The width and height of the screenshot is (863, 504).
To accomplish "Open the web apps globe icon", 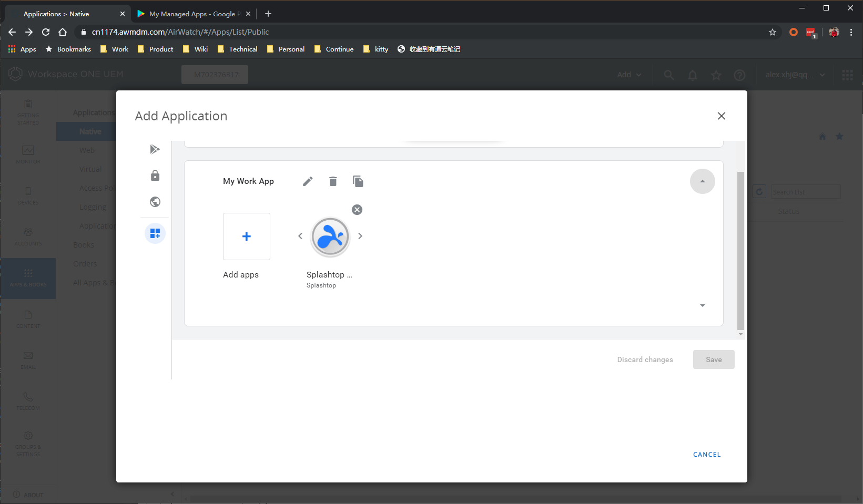I will (x=155, y=202).
